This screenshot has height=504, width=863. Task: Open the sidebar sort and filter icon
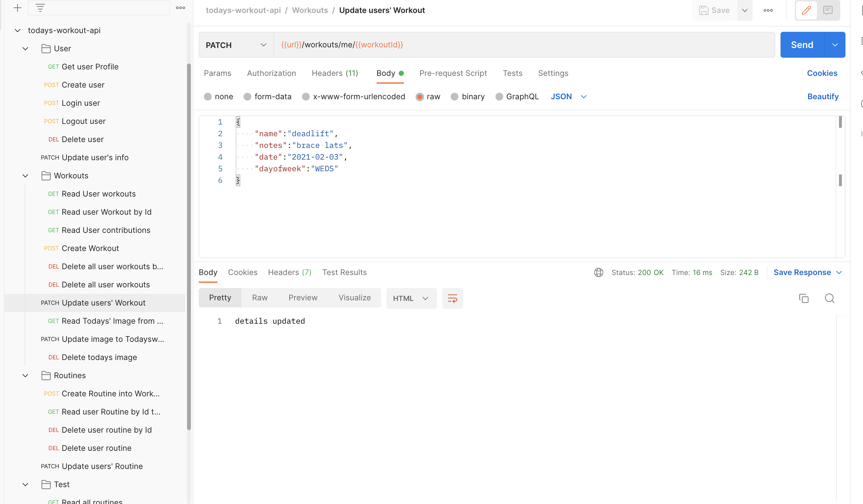tap(40, 7)
